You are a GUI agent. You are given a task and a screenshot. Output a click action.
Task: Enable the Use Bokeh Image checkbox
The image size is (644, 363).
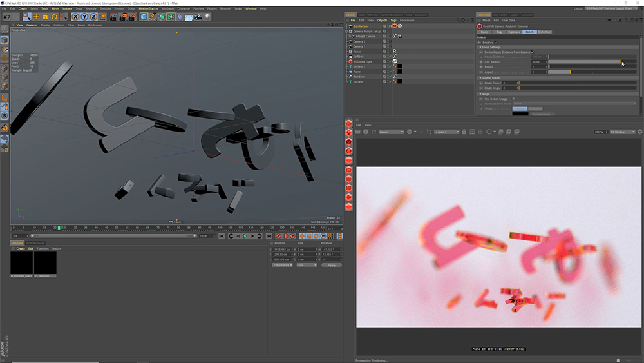click(513, 99)
